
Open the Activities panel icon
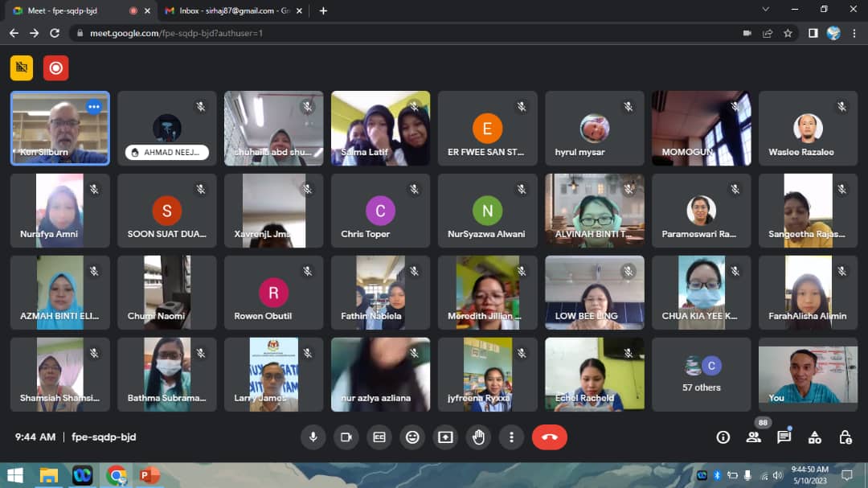point(815,437)
